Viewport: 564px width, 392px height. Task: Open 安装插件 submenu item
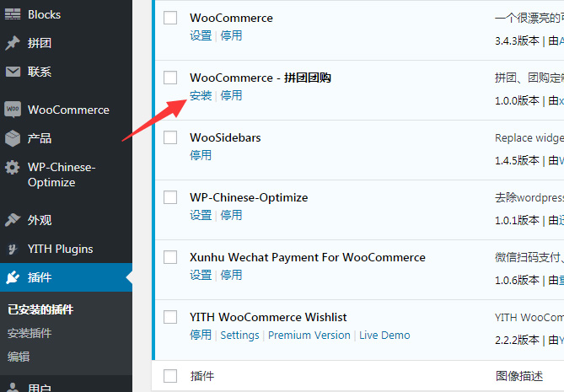(x=30, y=333)
